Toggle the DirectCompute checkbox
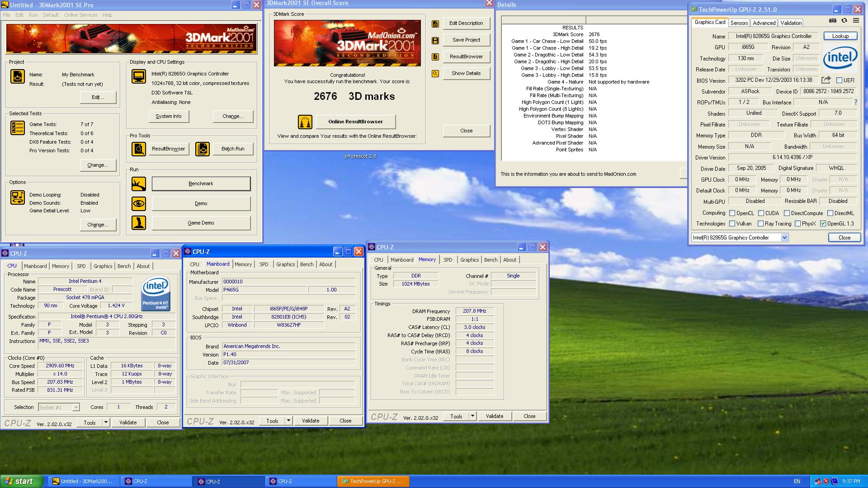This screenshot has height=488, width=868. (x=787, y=213)
